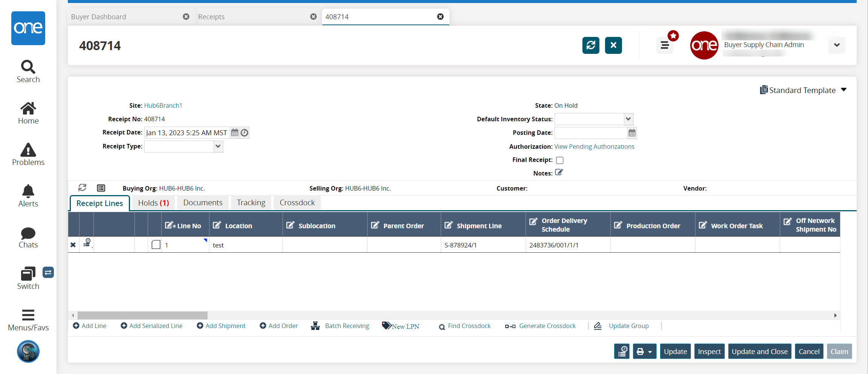Viewport: 868px width, 374px height.
Task: Click the grid scrollbar right arrow
Action: click(835, 315)
